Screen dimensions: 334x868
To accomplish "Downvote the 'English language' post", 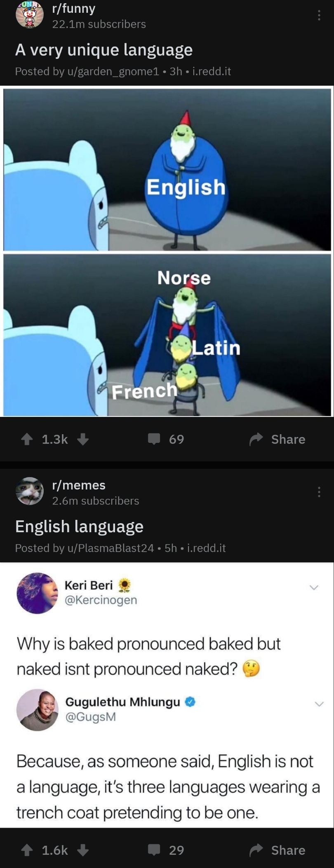I will coord(83,850).
